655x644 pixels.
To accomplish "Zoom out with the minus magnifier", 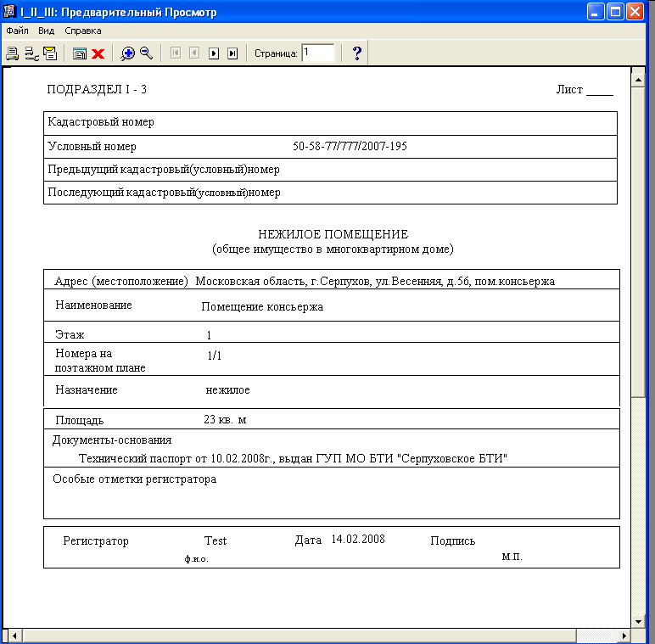I will [146, 53].
